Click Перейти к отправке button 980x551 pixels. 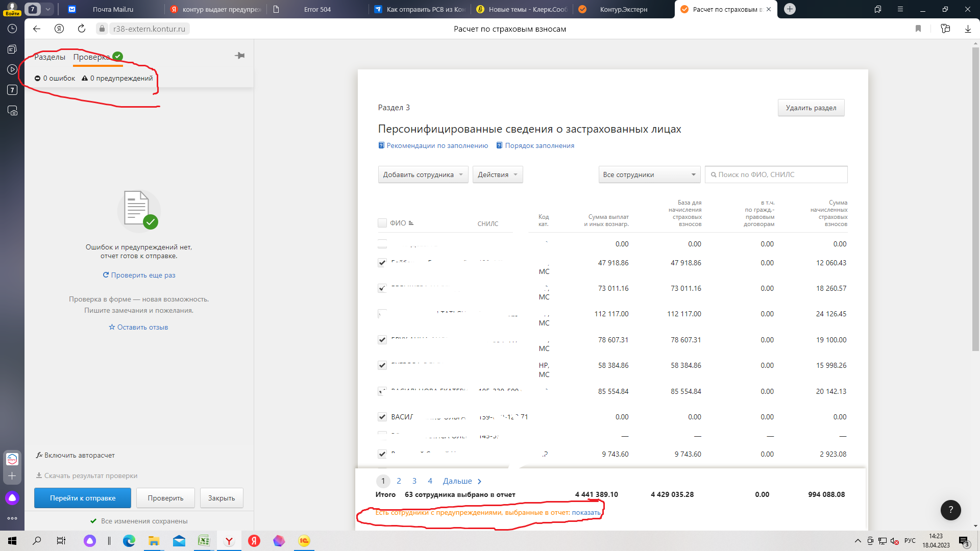(x=83, y=498)
